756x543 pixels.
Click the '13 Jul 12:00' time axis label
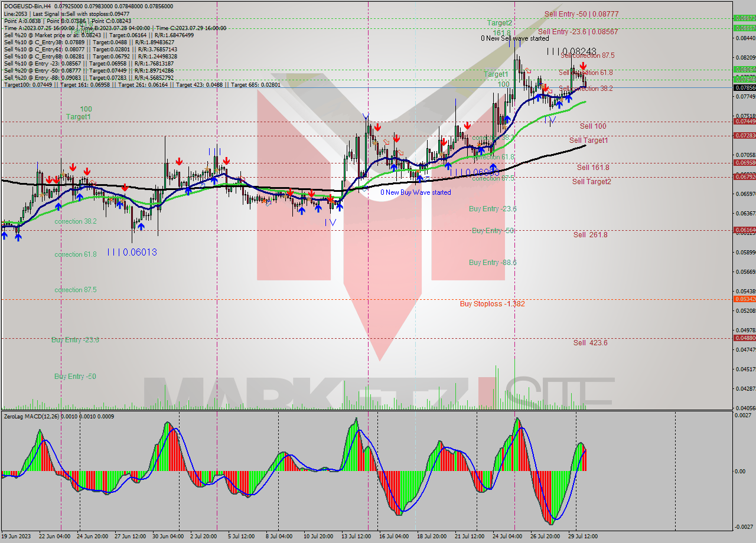(x=356, y=537)
